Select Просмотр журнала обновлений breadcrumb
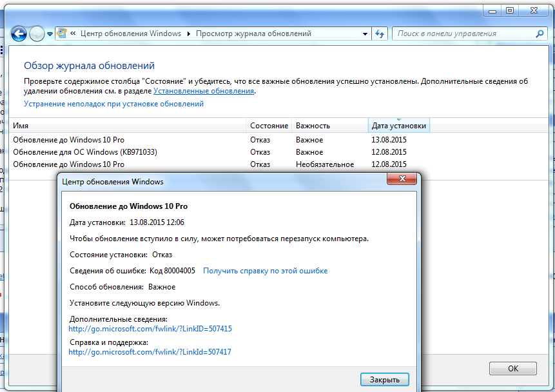Image resolution: width=555 pixels, height=392 pixels. coord(253,34)
